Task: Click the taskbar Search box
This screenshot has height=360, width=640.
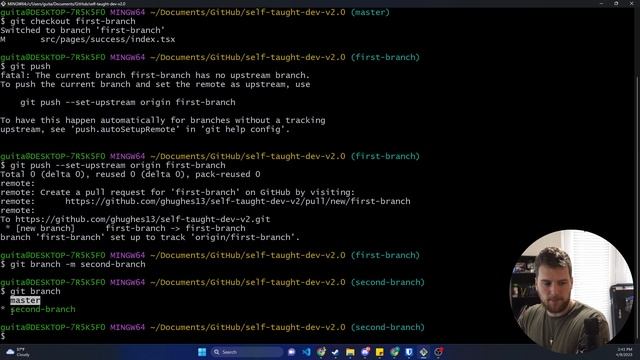Action: (247, 352)
